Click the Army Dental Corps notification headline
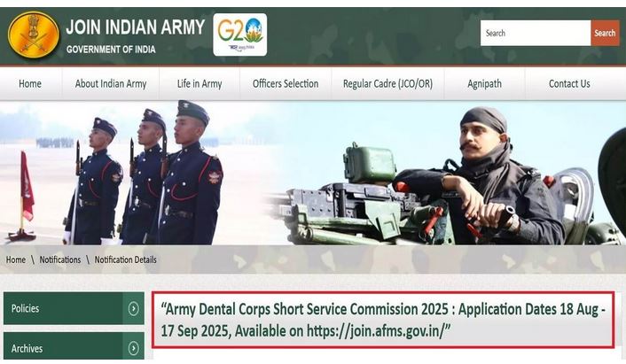Viewport: 626px width, 364px height. tap(383, 319)
